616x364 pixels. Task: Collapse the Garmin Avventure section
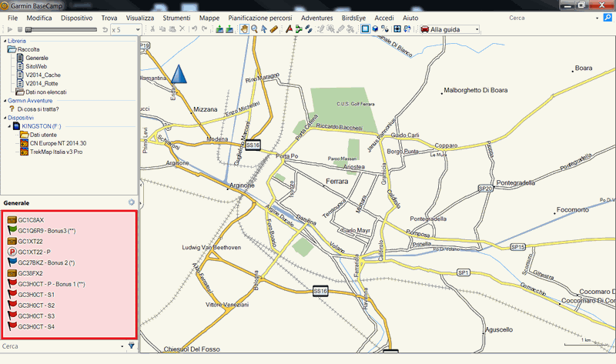click(x=5, y=101)
